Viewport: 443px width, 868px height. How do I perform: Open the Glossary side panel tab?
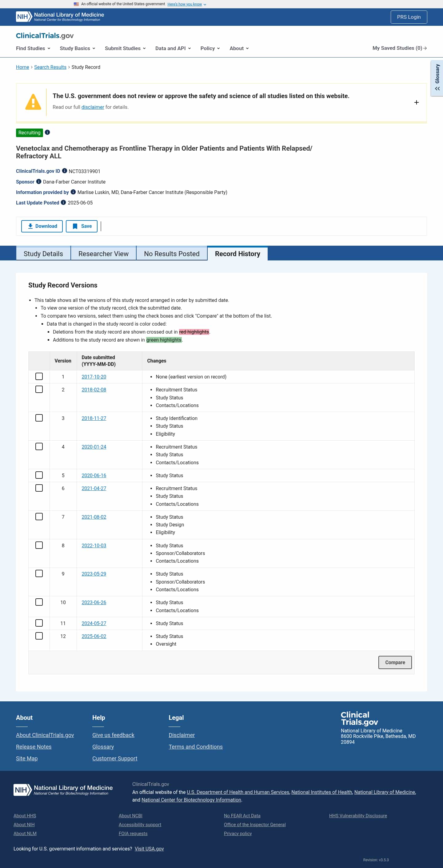click(x=437, y=78)
